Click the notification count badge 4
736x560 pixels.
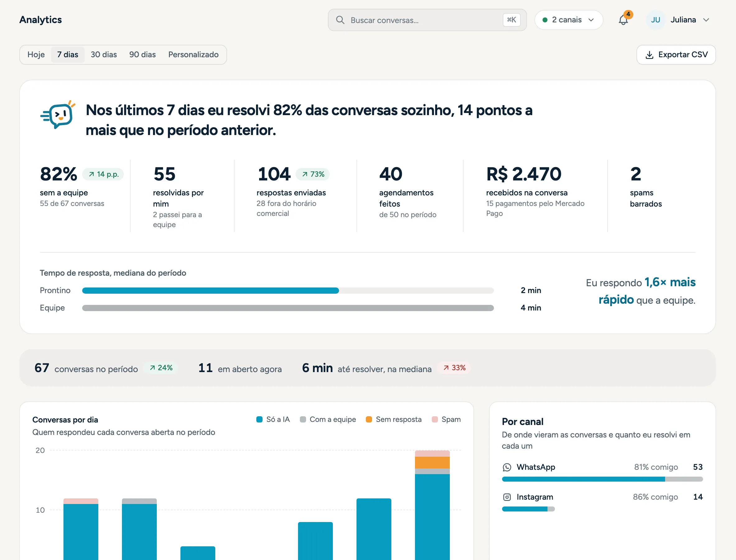pos(628,14)
